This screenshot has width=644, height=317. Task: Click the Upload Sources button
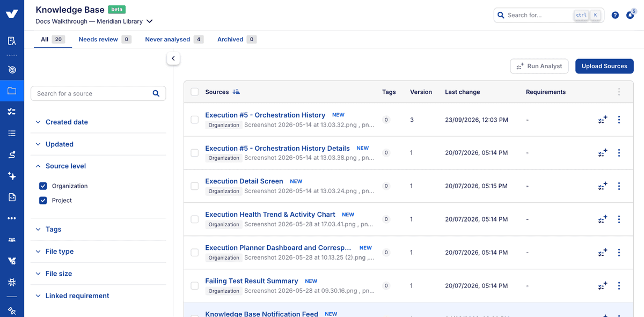[x=604, y=66]
